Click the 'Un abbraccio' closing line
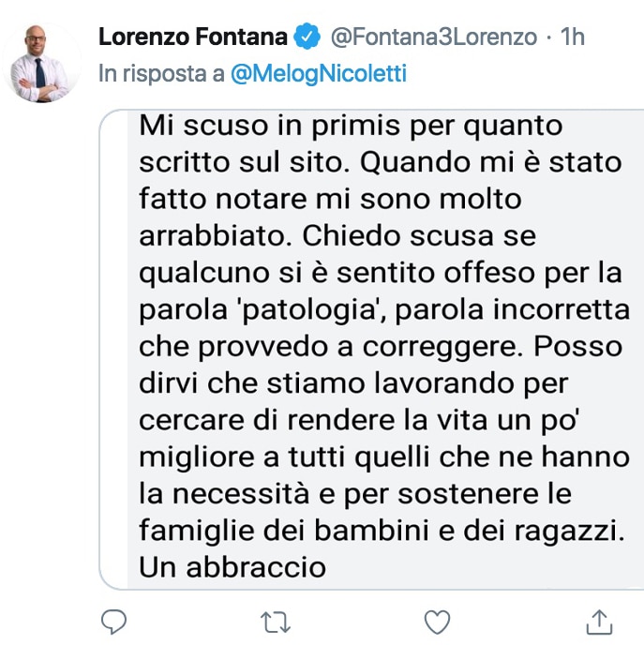Screen dimensions: 644x645 pos(232,567)
